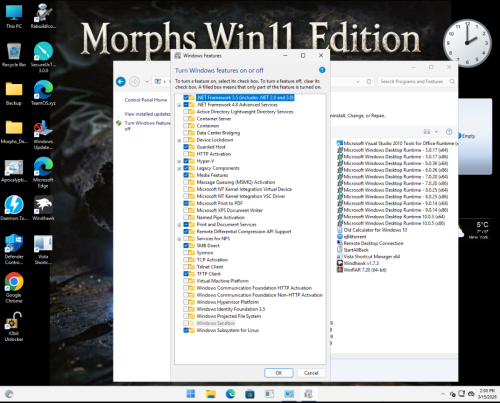The image size is (500, 403).
Task: Open This PC desktop icon
Action: click(14, 16)
